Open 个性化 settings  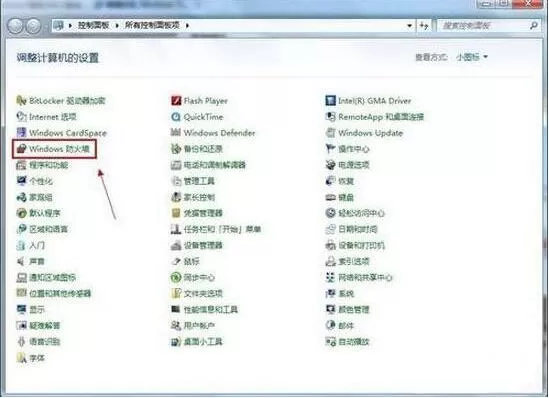click(34, 181)
